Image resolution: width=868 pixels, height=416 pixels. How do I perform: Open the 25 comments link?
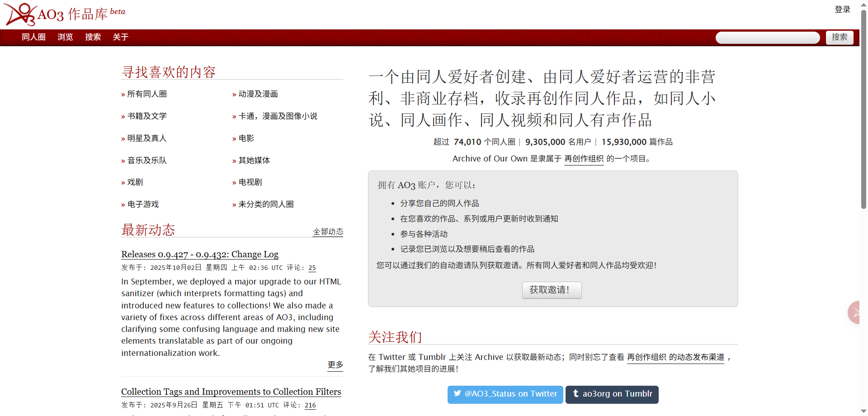click(312, 268)
